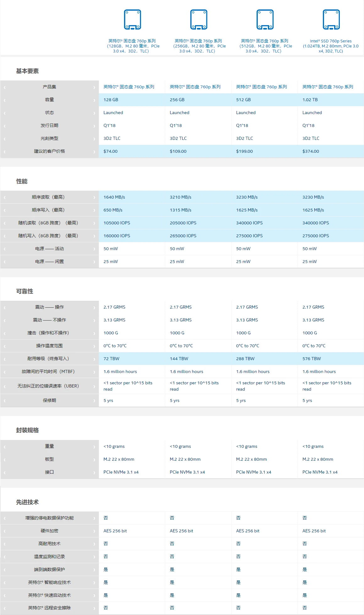This screenshot has width=364, height=615.
Task: Click the 265000 IOPS random write value
Action: pos(183,236)
